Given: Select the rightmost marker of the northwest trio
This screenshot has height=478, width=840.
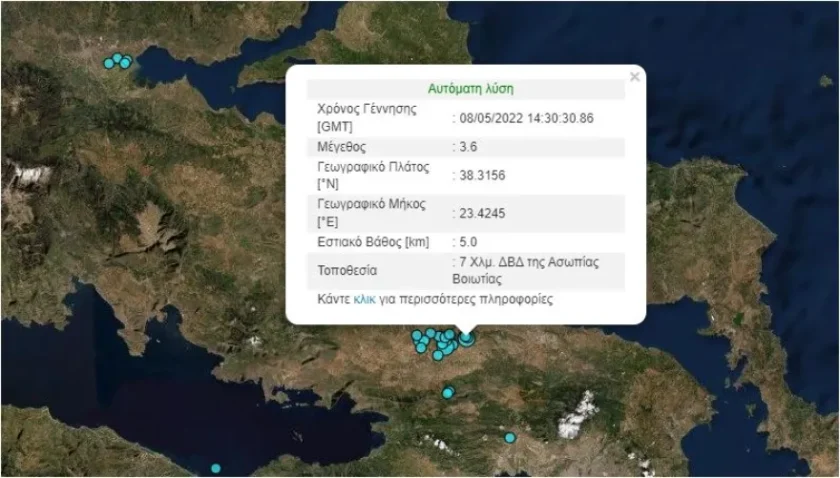Looking at the screenshot, I should (126, 62).
